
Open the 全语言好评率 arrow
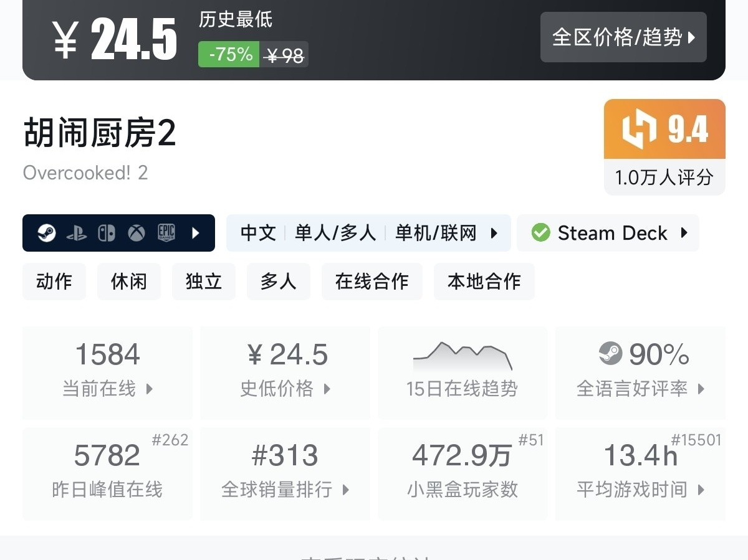point(701,389)
